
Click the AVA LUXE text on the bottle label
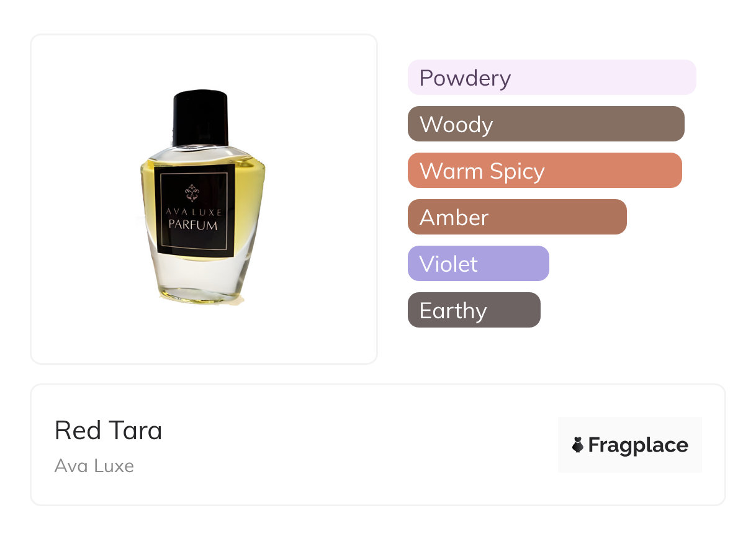coord(192,212)
